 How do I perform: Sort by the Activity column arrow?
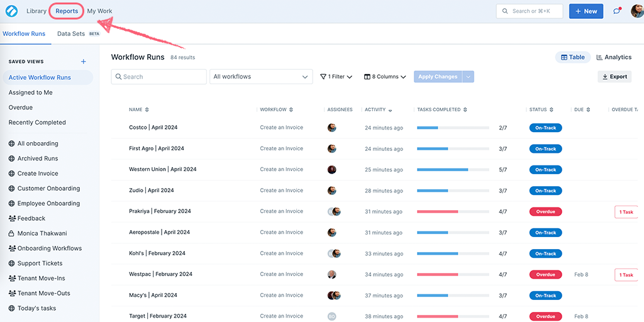(x=390, y=110)
